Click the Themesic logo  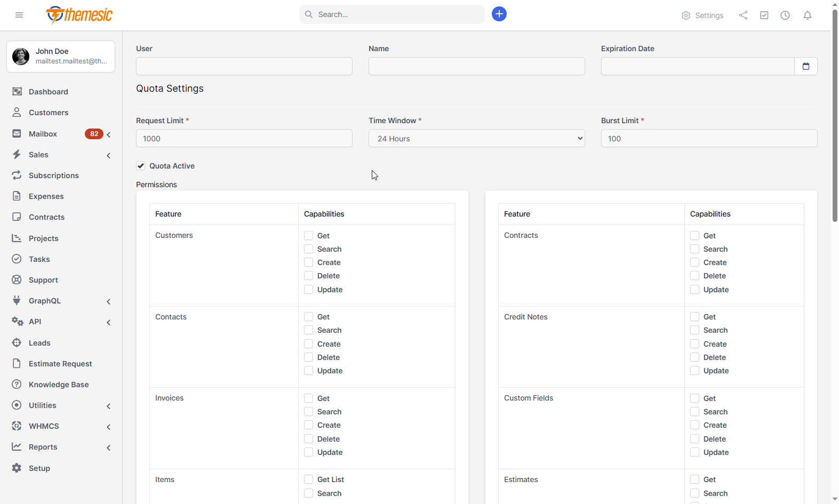tap(79, 15)
